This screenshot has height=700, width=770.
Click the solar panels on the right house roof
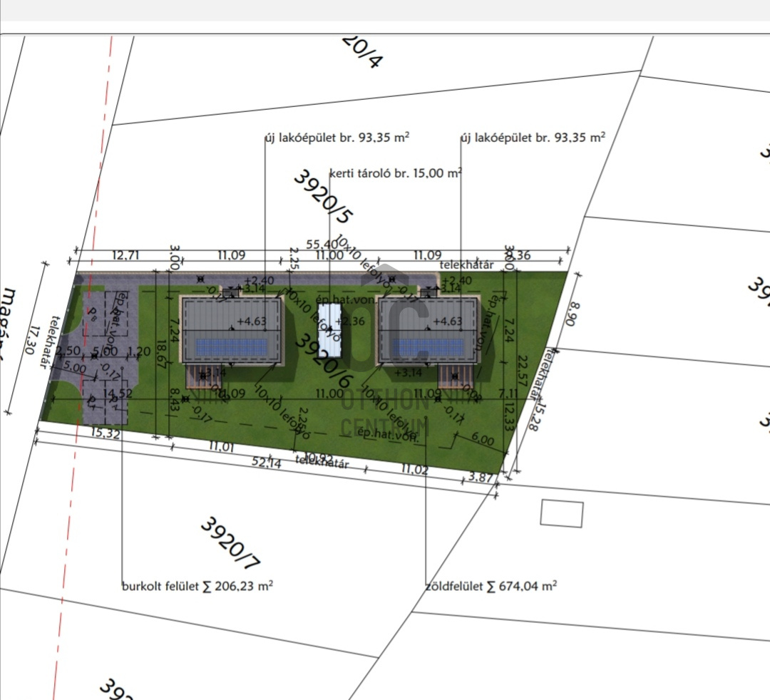pos(428,348)
